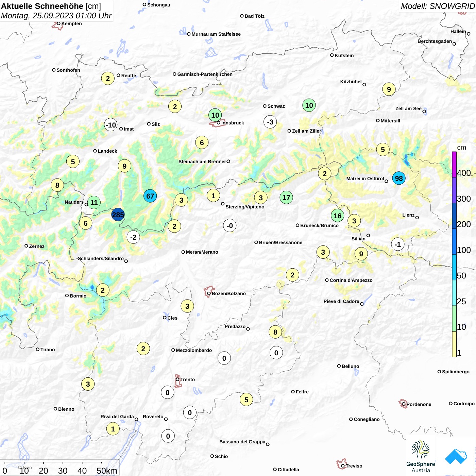The height and width of the screenshot is (476, 476).
Task: Click the Trento city label
Action: click(x=188, y=379)
